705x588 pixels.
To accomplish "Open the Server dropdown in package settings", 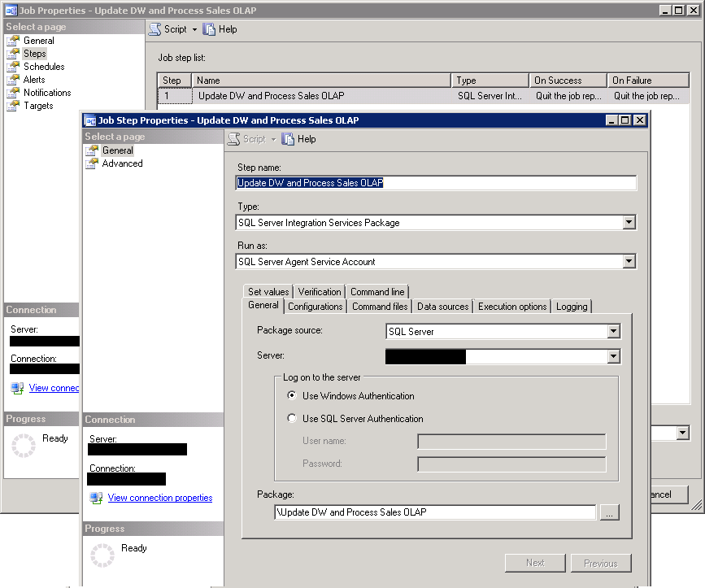I will (614, 356).
